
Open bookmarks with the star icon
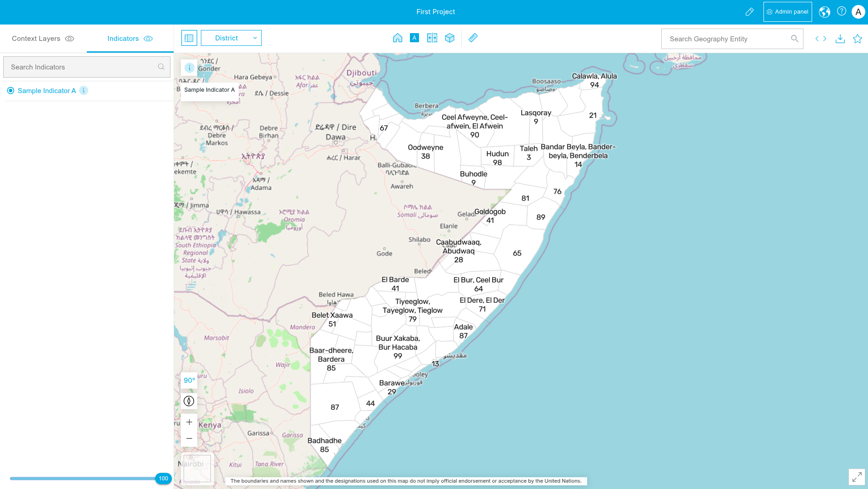857,39
